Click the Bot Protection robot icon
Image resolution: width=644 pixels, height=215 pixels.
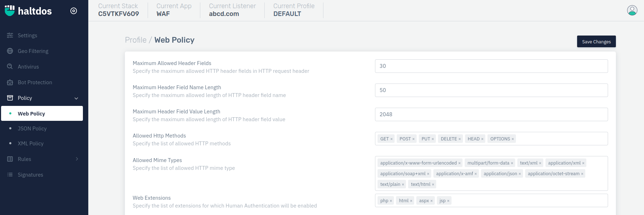pos(10,82)
